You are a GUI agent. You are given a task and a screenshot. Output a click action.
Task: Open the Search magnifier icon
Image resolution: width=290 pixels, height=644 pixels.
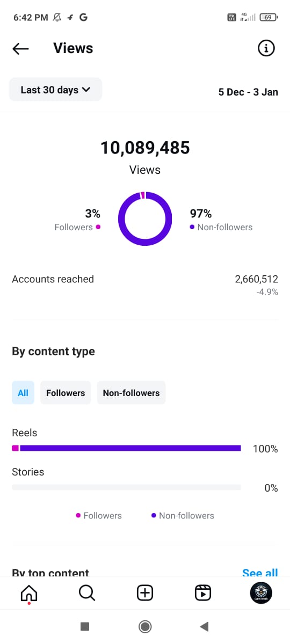tap(86, 592)
